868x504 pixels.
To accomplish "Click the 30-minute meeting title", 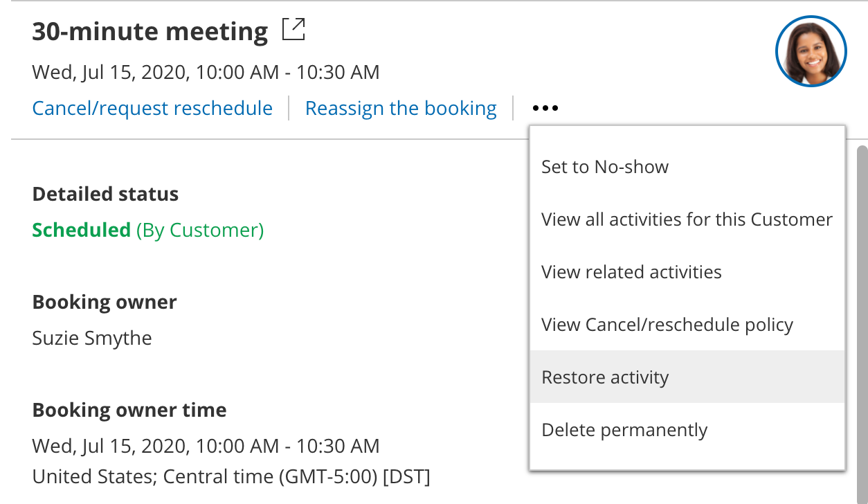I will [150, 32].
